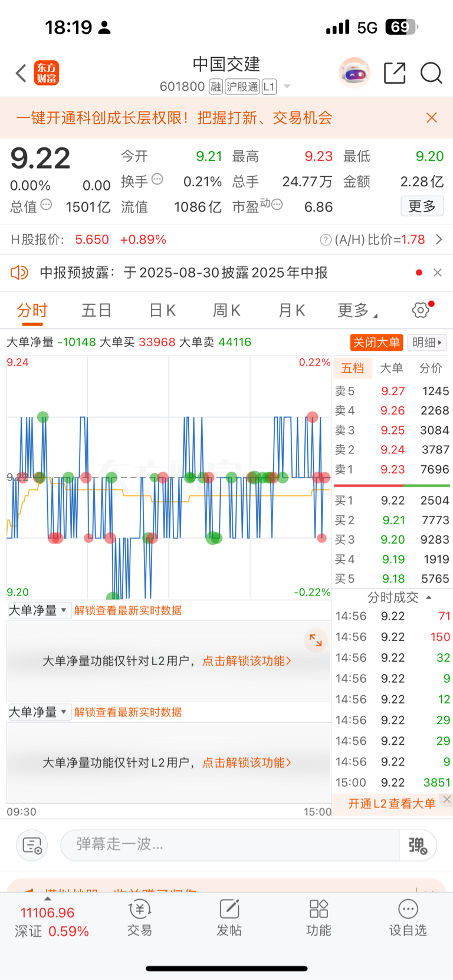453x980 pixels.
Task: Select the 五档 order book tab
Action: [353, 368]
